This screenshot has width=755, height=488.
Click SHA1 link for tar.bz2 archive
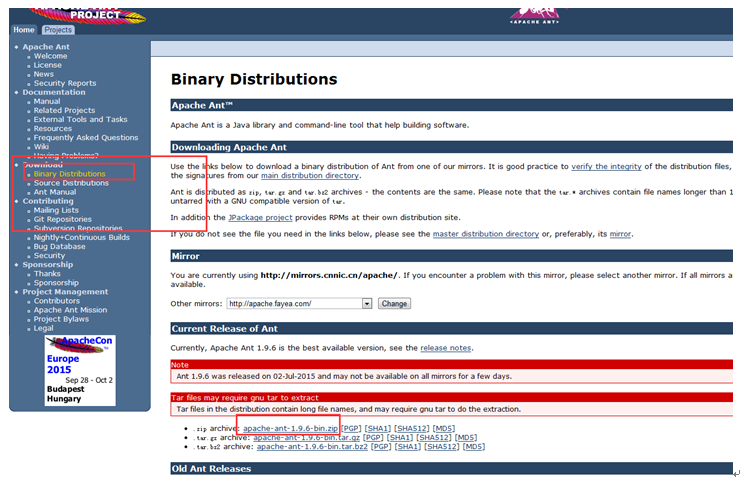pyautogui.click(x=408, y=447)
